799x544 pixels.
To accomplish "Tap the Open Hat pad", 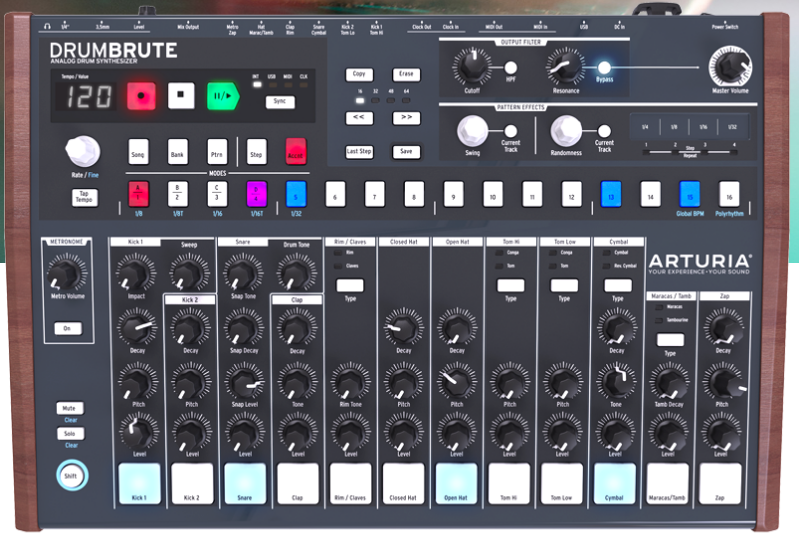I will tap(457, 483).
